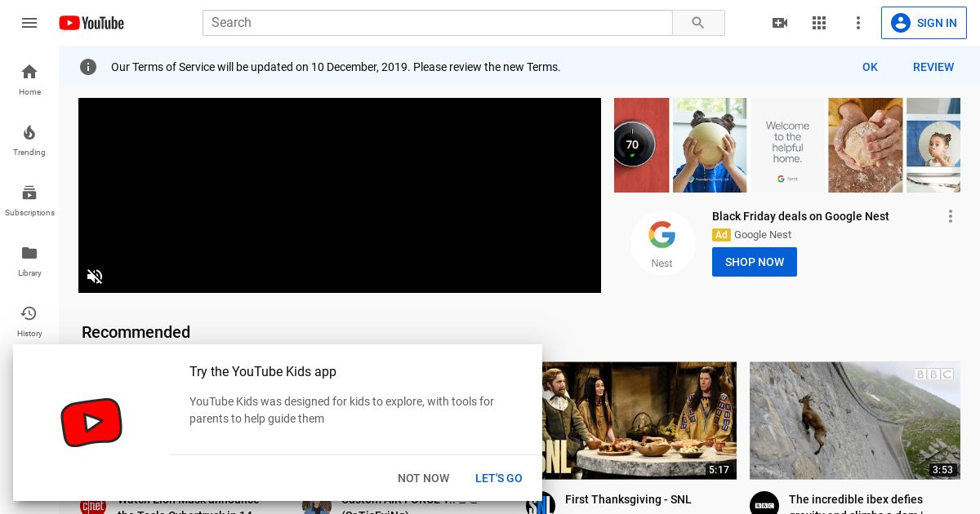Screen dimensions: 980x514
Task: Click REVIEW on the Terms banner
Action: (x=933, y=67)
